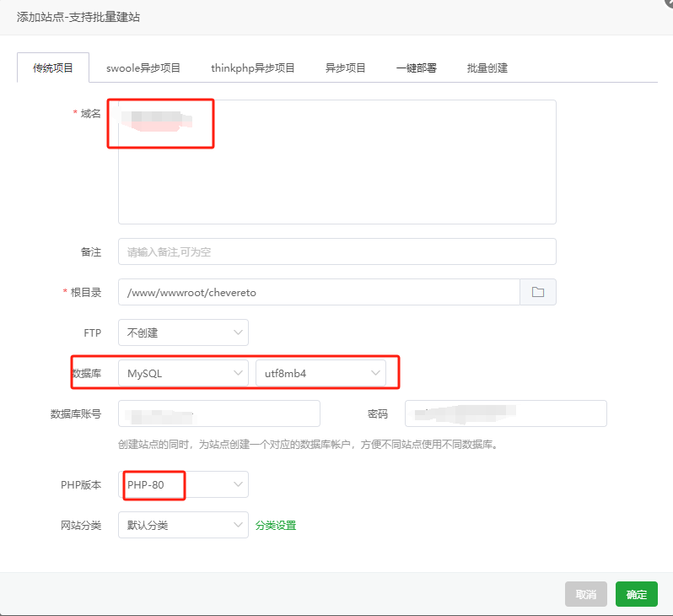Viewport: 673px width, 616px height.
Task: Open the PHP-80 version dropdown
Action: coord(183,484)
